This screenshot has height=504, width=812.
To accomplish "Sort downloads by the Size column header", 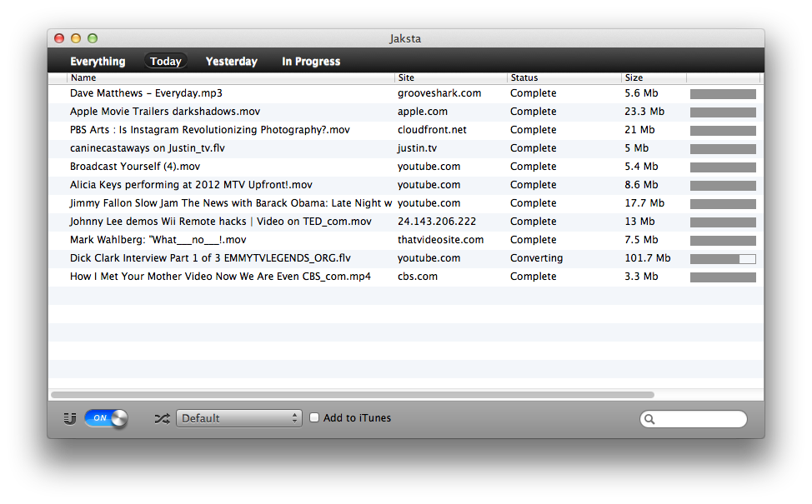I will (654, 77).
